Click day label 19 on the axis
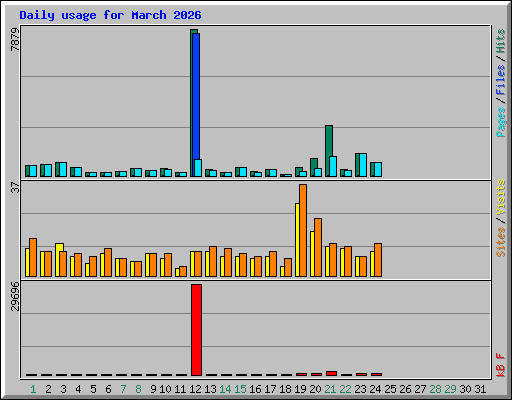Image resolution: width=512 pixels, height=400 pixels. coord(300,389)
